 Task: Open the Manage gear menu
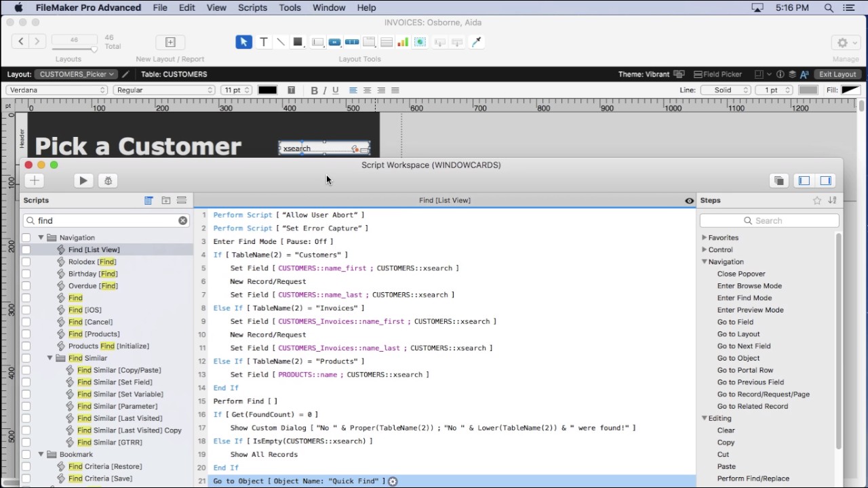[x=845, y=42]
